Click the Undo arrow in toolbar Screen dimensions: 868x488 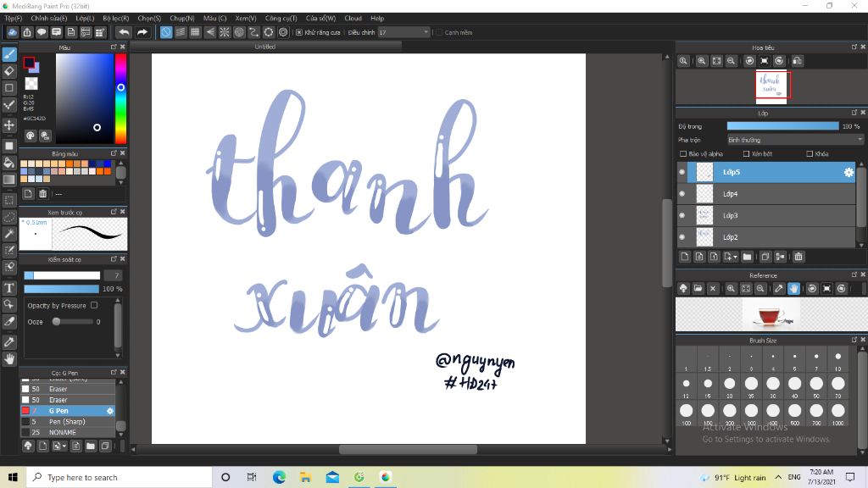124,32
